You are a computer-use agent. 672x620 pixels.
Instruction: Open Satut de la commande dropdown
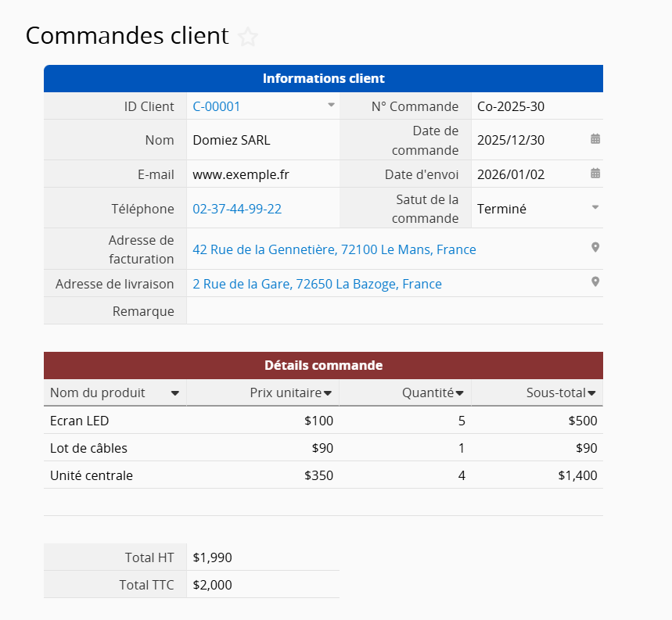point(595,208)
